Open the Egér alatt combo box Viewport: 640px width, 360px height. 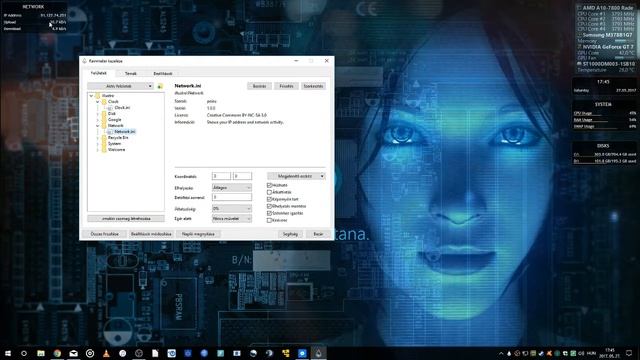[x=231, y=219]
